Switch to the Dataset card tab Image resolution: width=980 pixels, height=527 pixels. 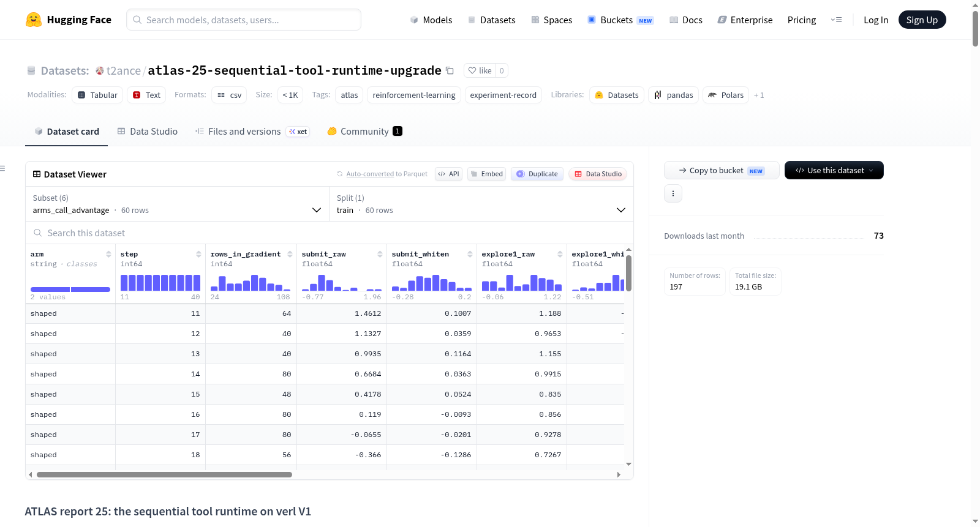point(66,131)
